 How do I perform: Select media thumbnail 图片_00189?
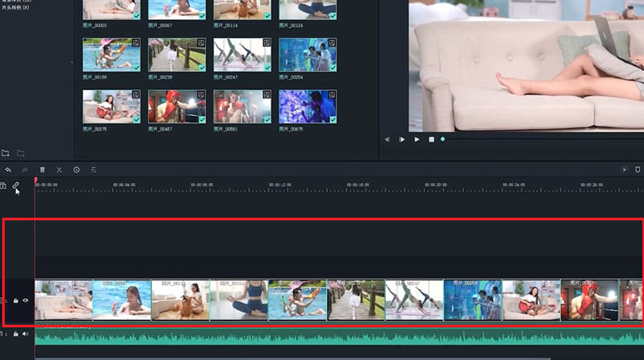click(x=112, y=55)
